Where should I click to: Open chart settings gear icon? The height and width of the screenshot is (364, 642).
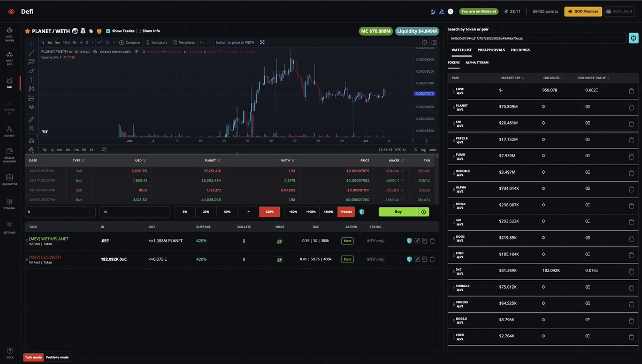click(425, 42)
